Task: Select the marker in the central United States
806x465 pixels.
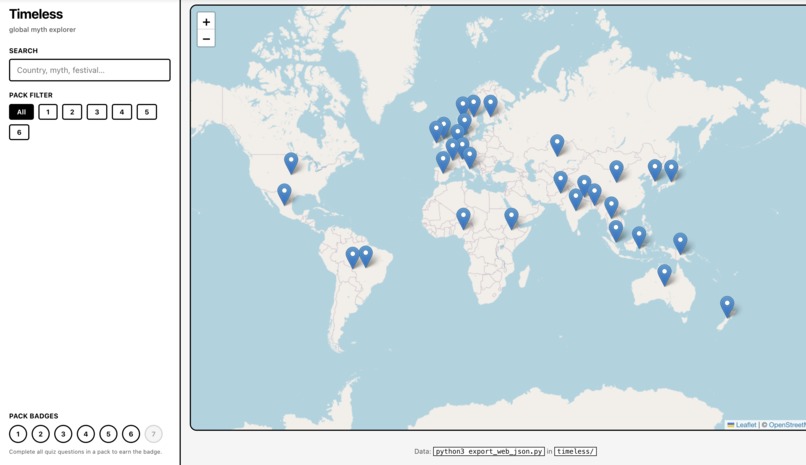Action: 291,163
